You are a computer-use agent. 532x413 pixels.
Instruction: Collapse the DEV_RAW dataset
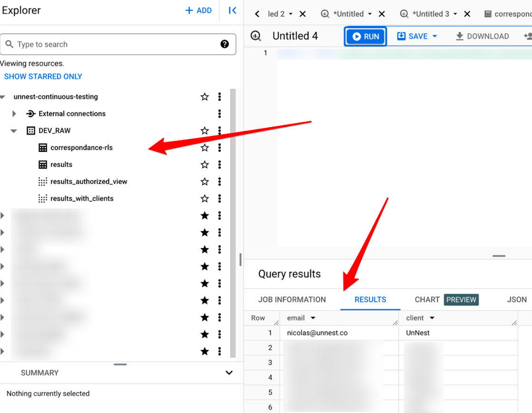(x=14, y=131)
